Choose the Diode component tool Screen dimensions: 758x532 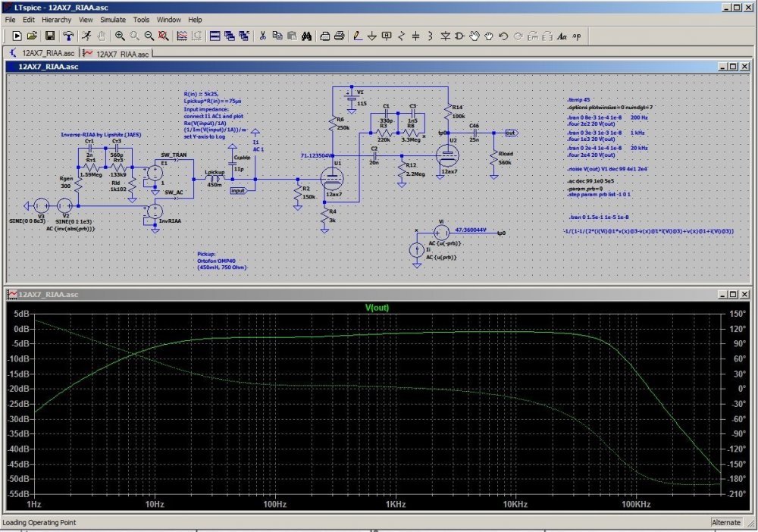tap(445, 36)
